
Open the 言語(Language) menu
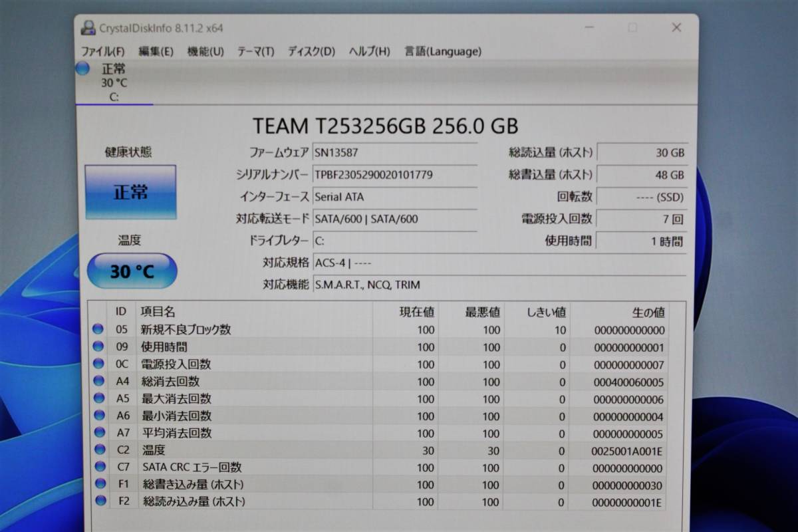click(x=443, y=51)
